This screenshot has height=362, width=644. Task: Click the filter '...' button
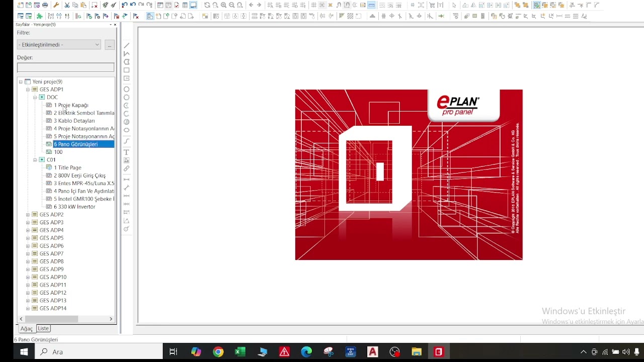pos(109,45)
